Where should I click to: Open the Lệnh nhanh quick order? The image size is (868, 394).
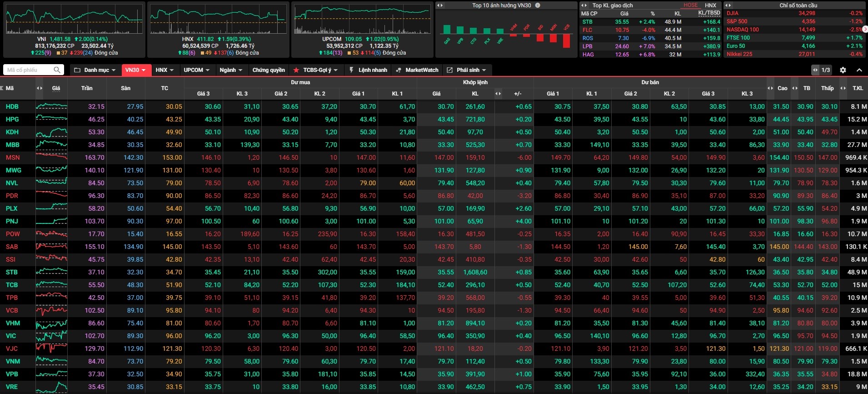tap(368, 70)
